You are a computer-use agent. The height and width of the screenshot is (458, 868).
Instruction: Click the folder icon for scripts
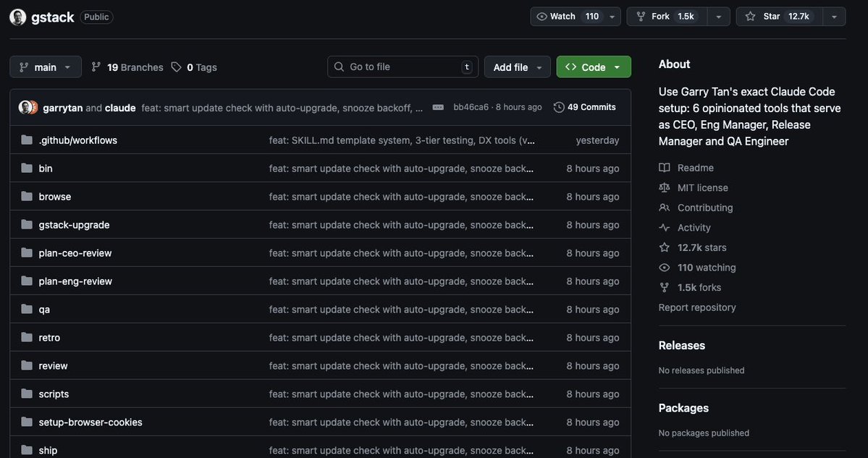click(27, 394)
